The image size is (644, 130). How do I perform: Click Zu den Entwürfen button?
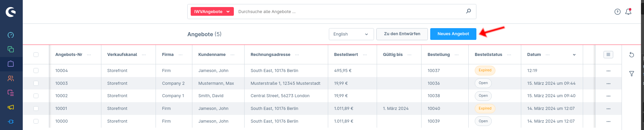tap(402, 34)
